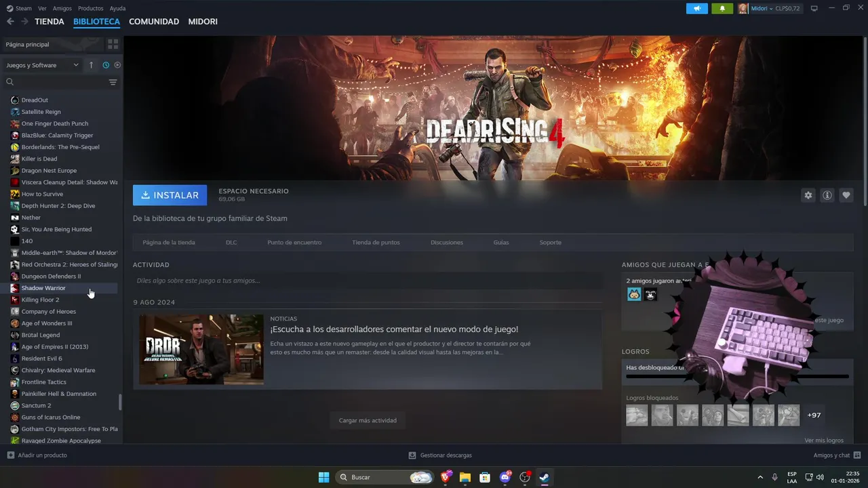
Task: Open Dead Rising 4 settings gear
Action: pos(808,195)
